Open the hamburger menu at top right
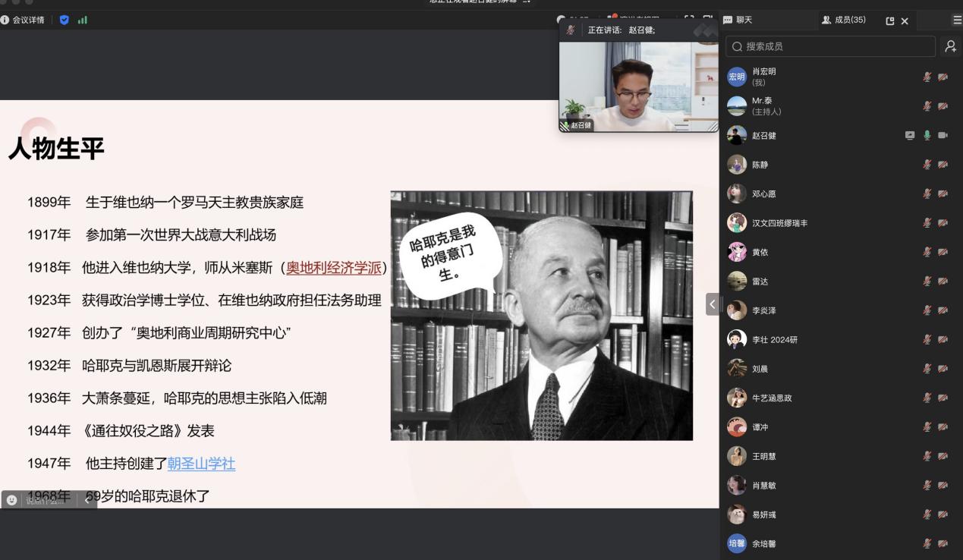Image resolution: width=963 pixels, height=560 pixels. [x=957, y=20]
